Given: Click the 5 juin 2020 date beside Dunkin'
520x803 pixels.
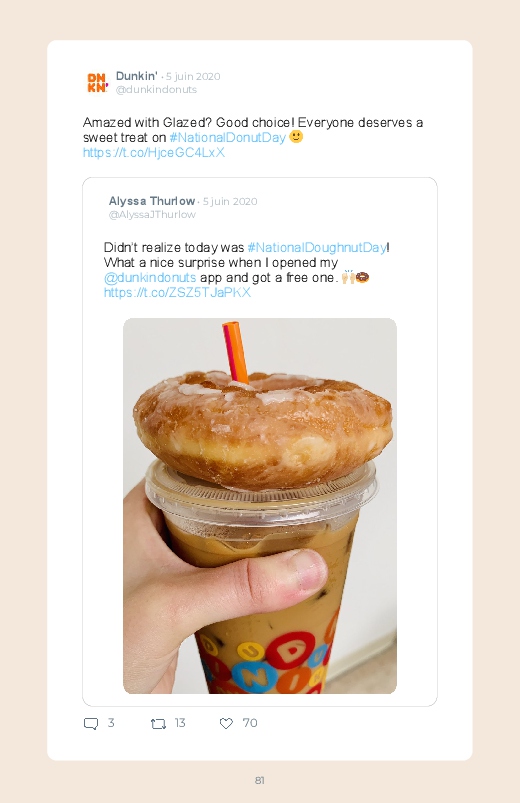Looking at the screenshot, I should (x=193, y=76).
